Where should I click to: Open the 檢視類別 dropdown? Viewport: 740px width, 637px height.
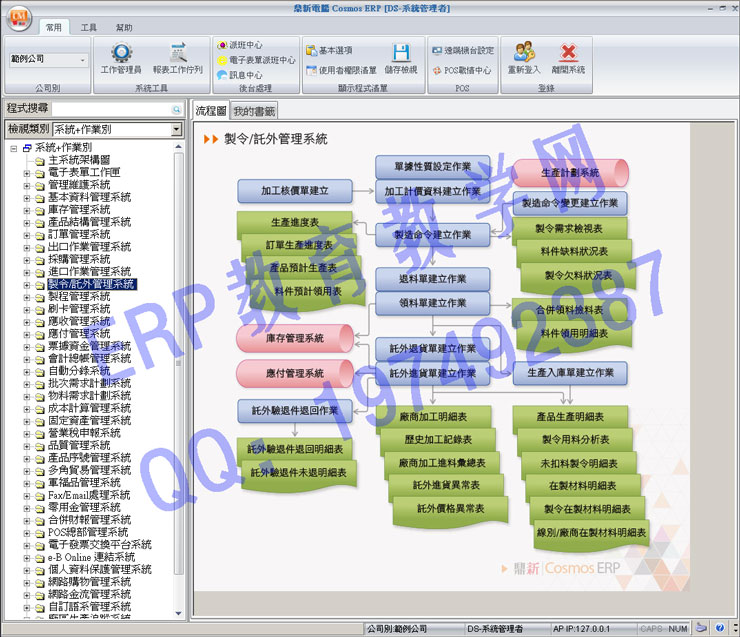point(177,129)
